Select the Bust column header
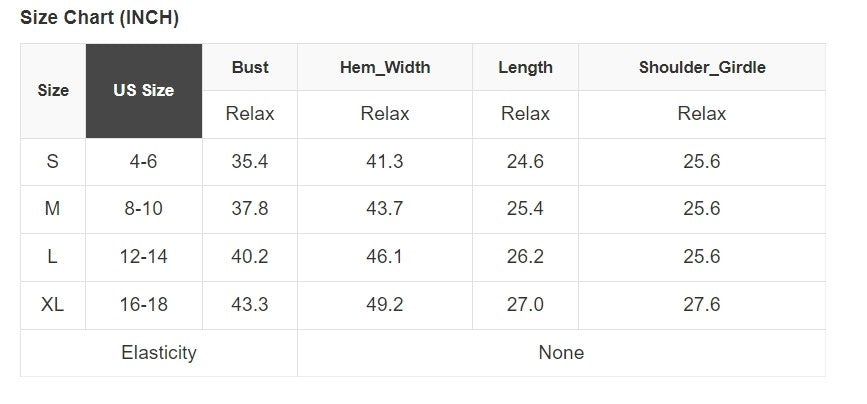The height and width of the screenshot is (404, 867). (250, 67)
